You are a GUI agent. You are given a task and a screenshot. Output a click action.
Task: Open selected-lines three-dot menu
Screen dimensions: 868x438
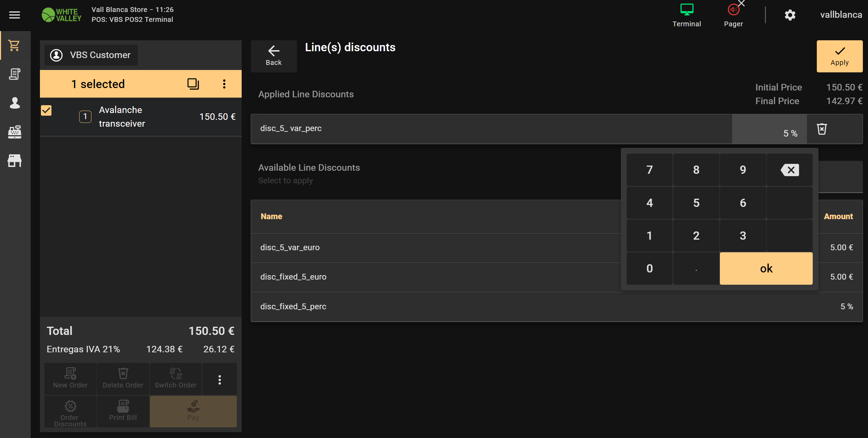224,84
